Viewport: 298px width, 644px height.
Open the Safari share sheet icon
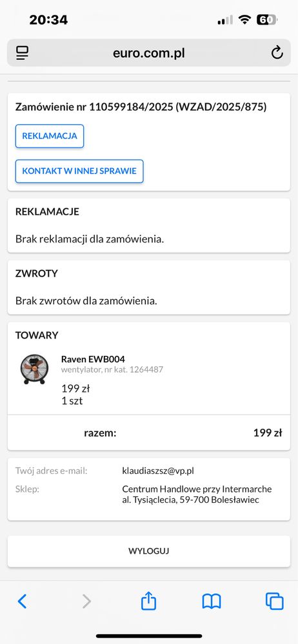click(149, 600)
